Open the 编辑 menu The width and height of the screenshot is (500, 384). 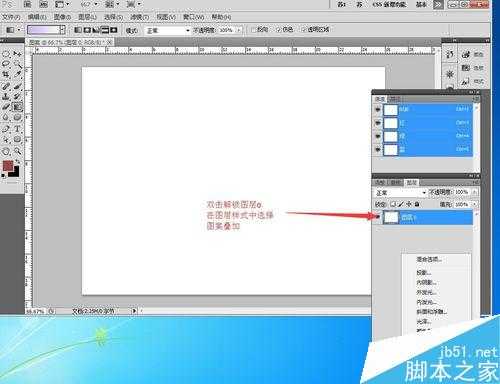37,17
